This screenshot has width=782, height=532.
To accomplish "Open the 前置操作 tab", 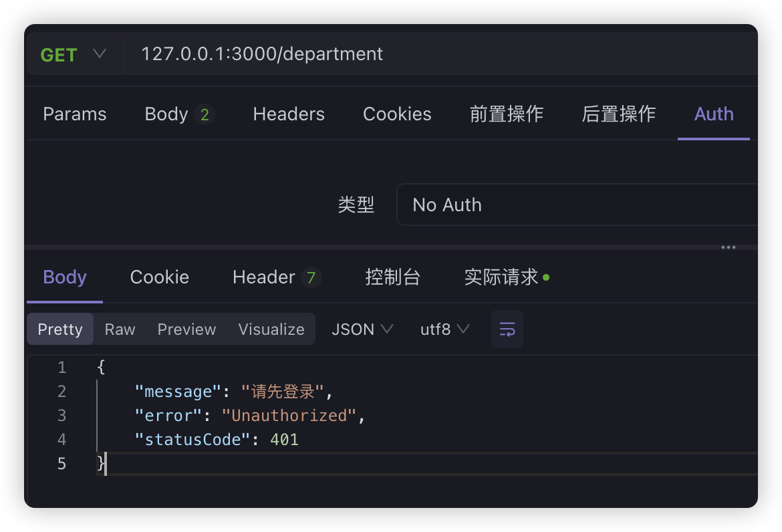I will click(x=507, y=114).
